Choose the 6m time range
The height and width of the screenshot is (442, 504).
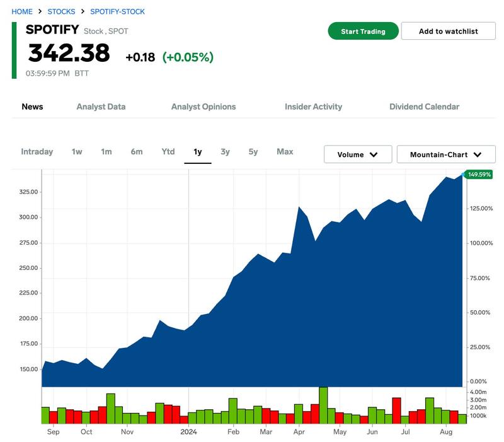pyautogui.click(x=137, y=151)
